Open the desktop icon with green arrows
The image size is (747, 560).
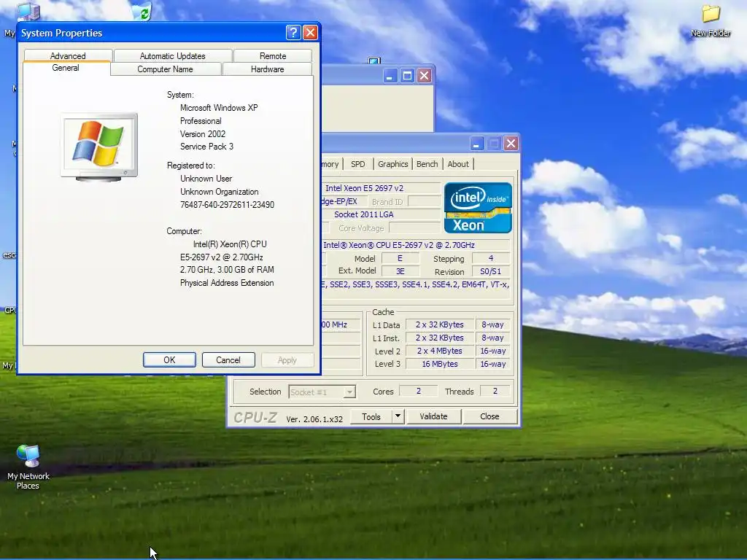142,12
